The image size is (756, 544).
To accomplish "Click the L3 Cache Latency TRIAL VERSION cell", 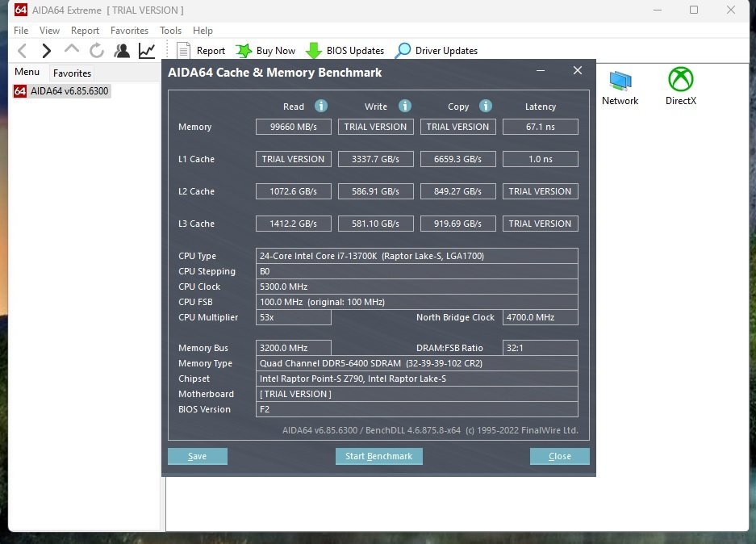I will tap(541, 224).
